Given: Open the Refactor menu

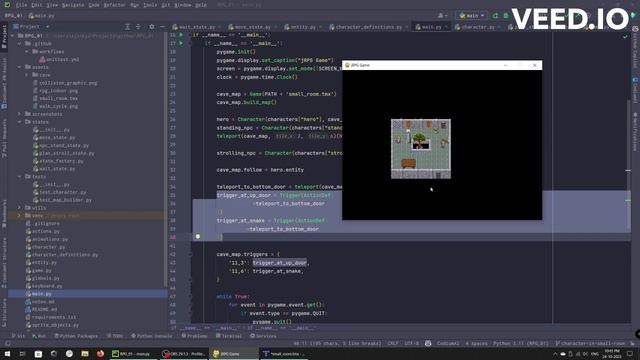Looking at the screenshot, I should [x=115, y=5].
